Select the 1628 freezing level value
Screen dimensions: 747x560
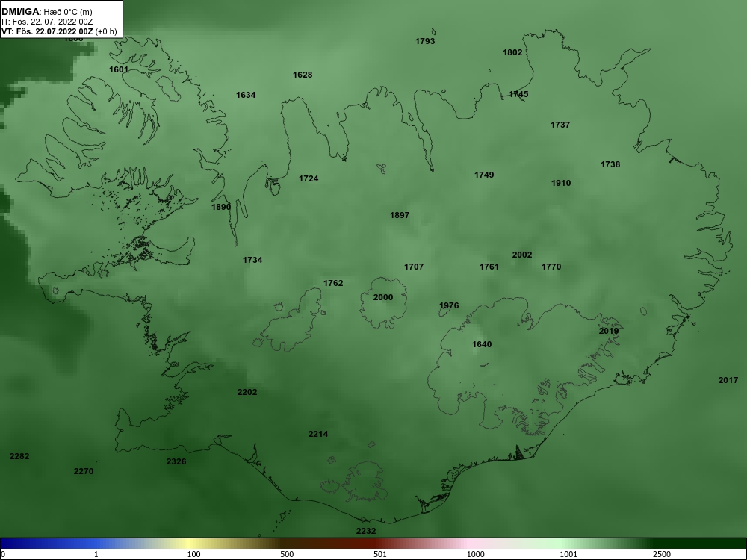click(x=303, y=75)
